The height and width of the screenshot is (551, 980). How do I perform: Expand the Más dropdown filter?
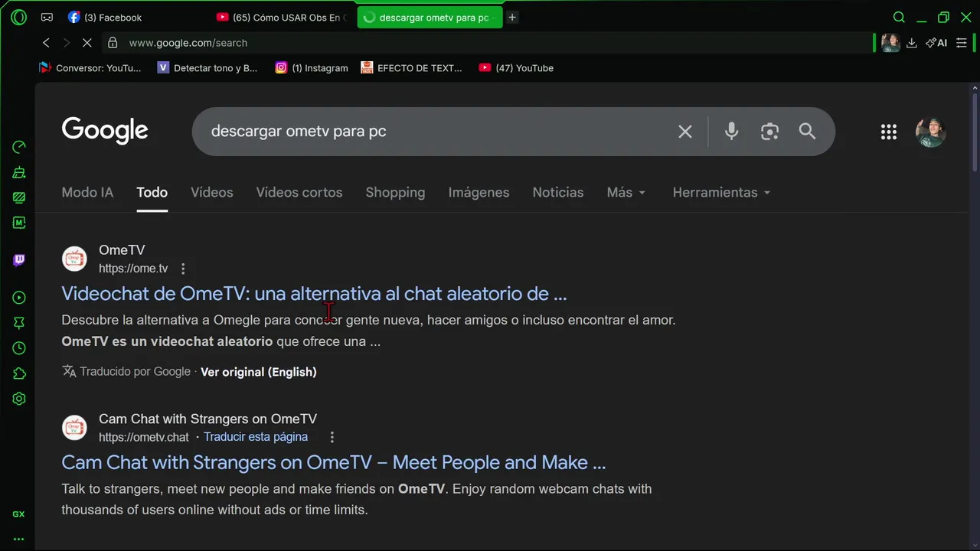[626, 192]
